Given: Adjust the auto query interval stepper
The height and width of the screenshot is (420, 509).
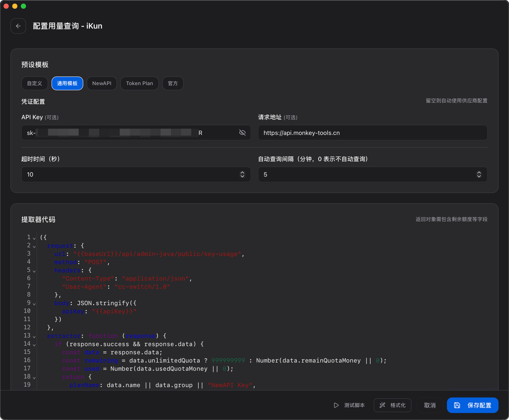Looking at the screenshot, I should coord(479,174).
